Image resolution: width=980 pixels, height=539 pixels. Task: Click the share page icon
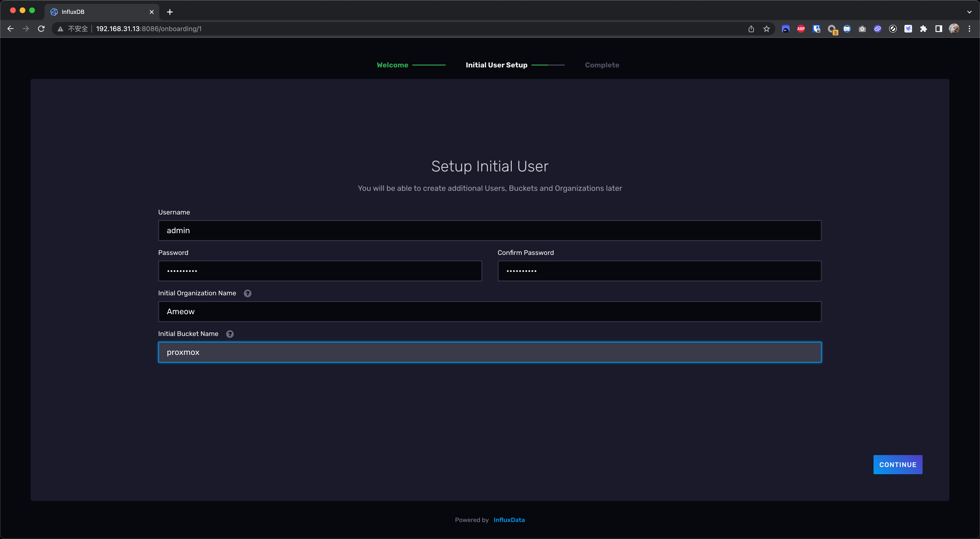tap(751, 28)
